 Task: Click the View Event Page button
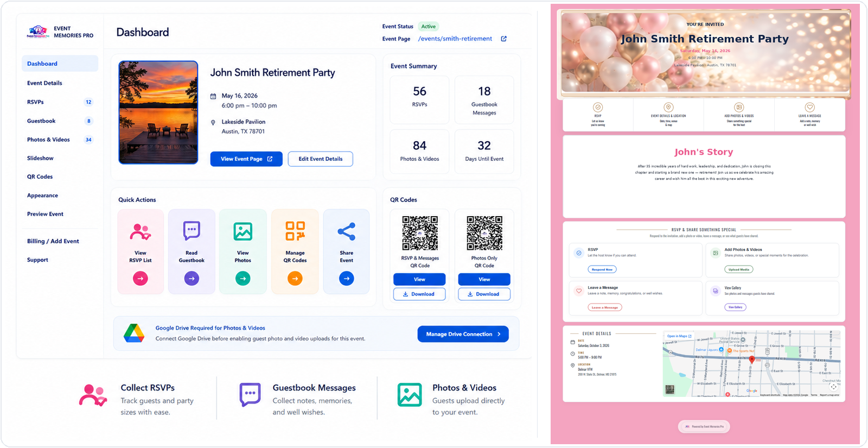click(246, 159)
